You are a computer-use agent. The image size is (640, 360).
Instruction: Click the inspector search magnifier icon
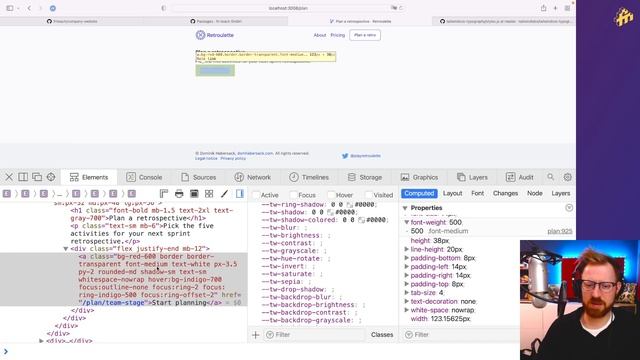tap(551, 177)
